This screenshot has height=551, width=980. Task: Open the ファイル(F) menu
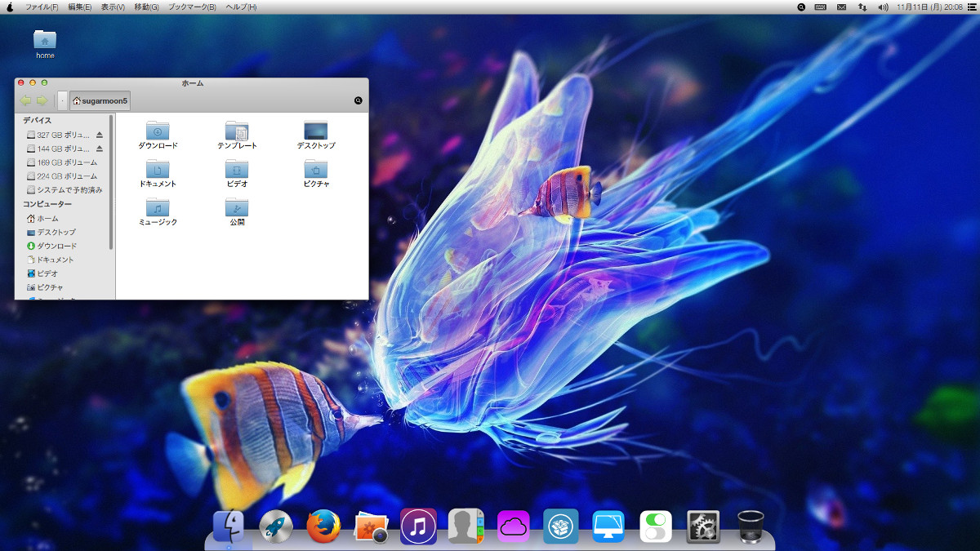coord(42,7)
